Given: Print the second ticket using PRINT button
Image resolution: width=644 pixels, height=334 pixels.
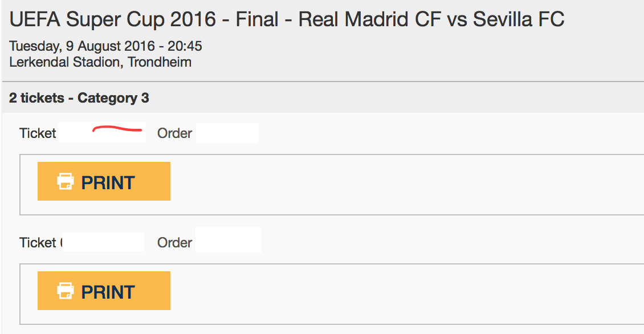Looking at the screenshot, I should [104, 291].
